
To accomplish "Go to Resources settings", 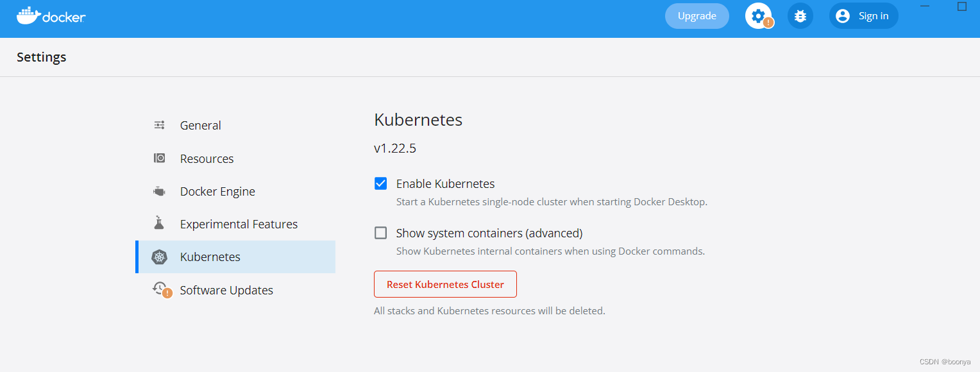I will (207, 159).
